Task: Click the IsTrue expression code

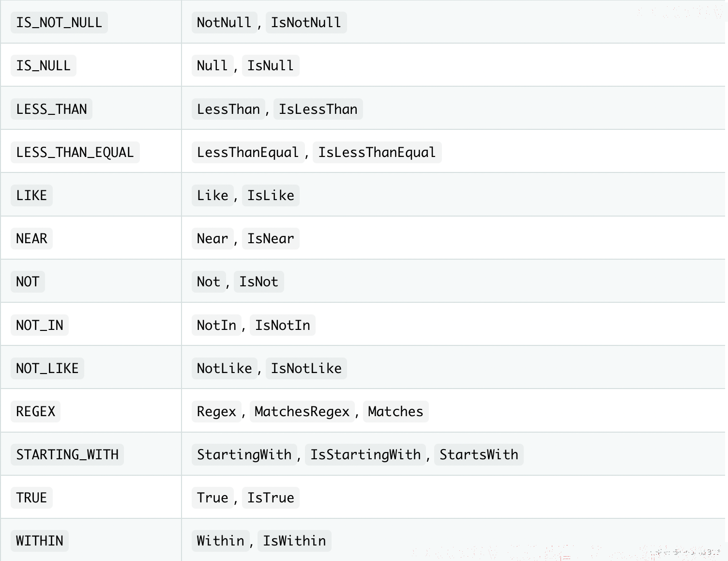Action: [271, 498]
